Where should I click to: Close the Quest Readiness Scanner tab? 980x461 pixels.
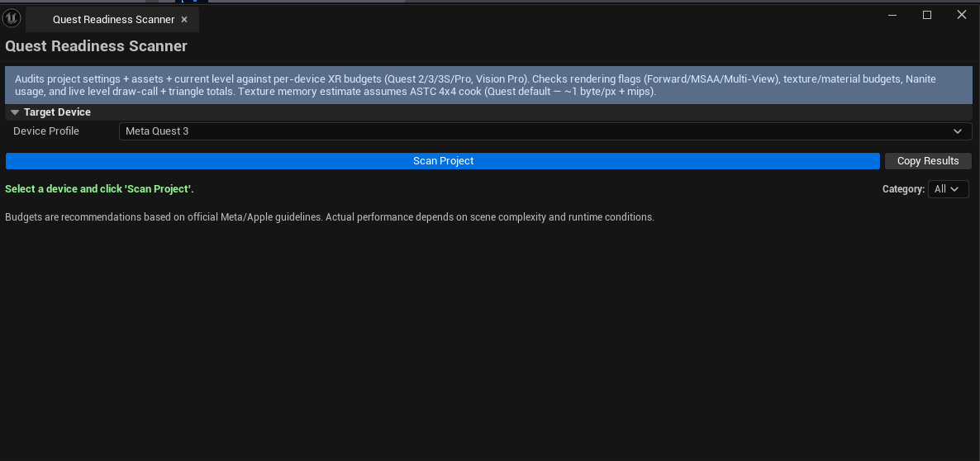click(183, 19)
